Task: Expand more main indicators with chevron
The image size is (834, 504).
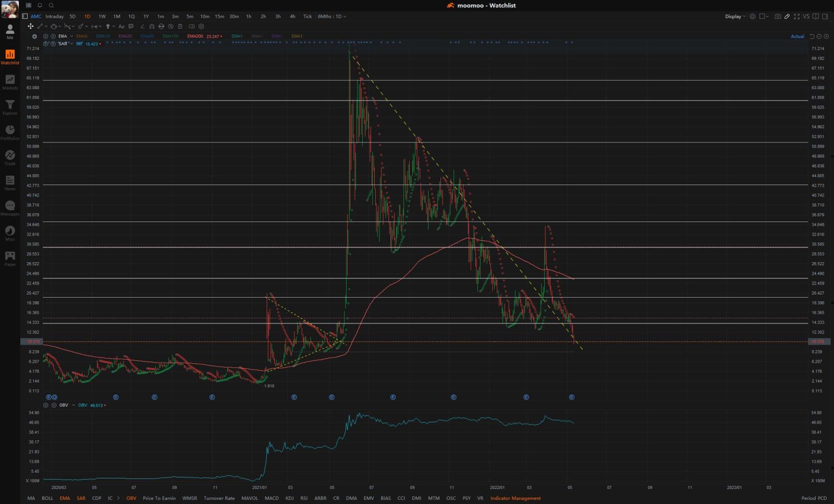Action: coord(118,498)
